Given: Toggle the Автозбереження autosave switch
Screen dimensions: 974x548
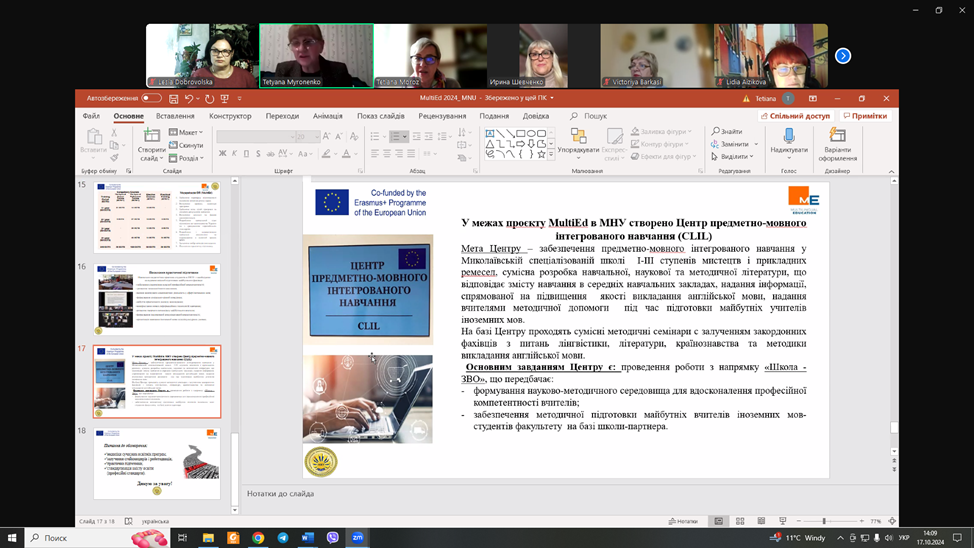Looking at the screenshot, I should tap(151, 99).
